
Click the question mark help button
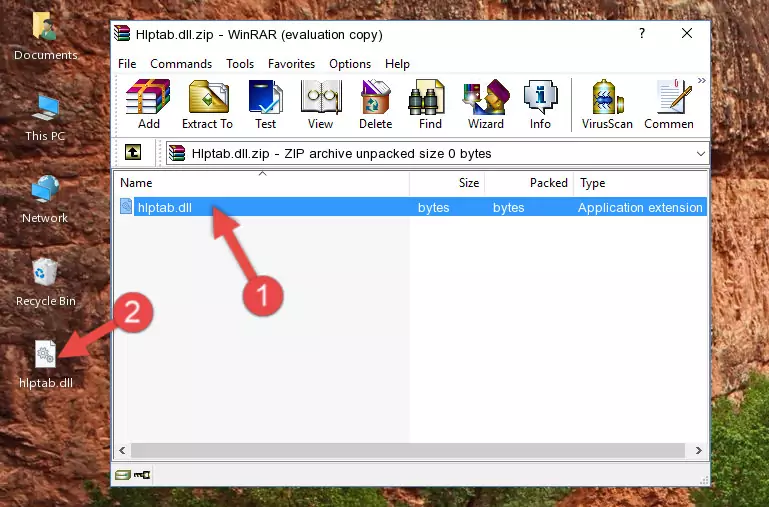[x=642, y=33]
